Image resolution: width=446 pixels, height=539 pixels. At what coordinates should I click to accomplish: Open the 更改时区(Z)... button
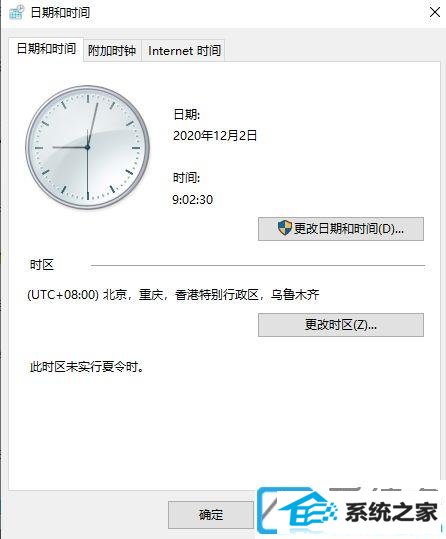[x=341, y=325]
